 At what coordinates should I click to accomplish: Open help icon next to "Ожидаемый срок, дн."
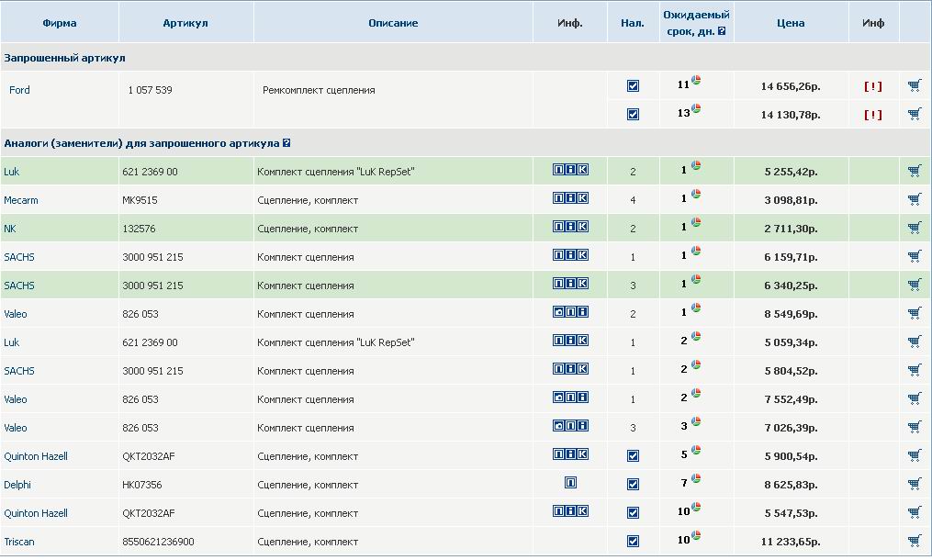722,30
